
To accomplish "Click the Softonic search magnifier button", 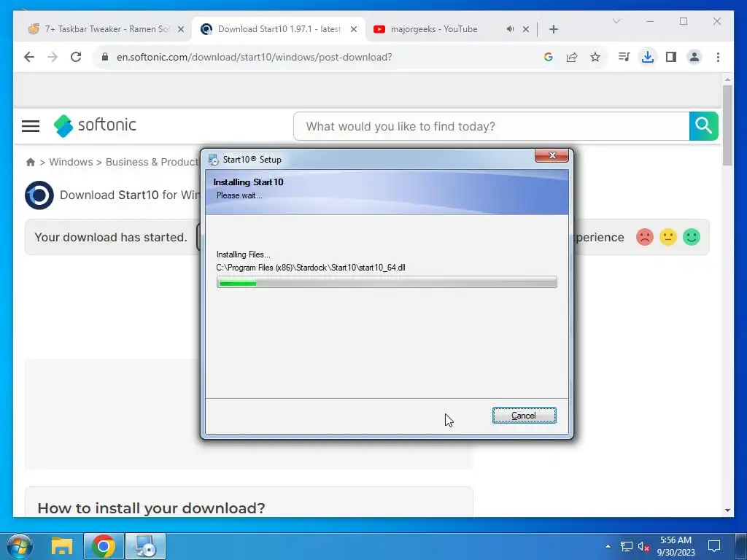I will (x=704, y=126).
